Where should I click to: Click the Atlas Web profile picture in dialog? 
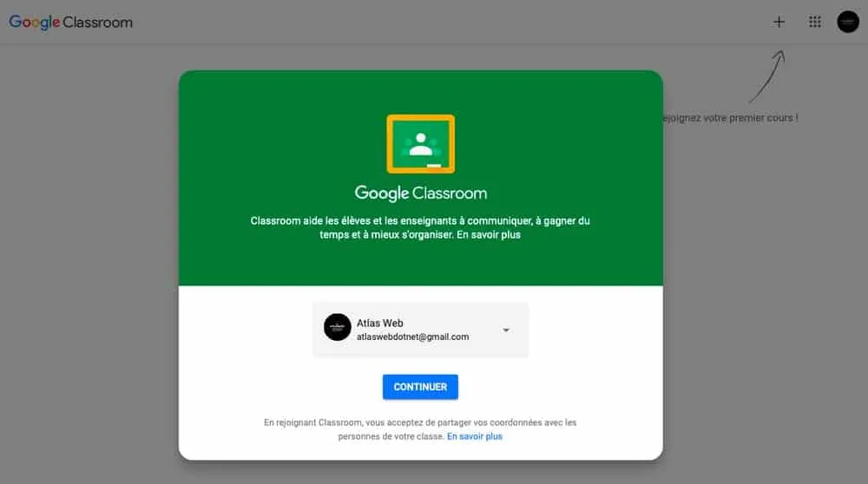(337, 328)
